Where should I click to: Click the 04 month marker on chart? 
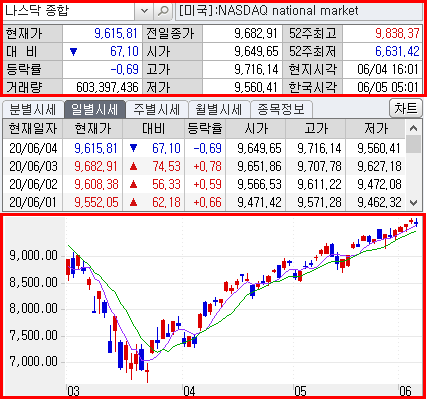(189, 391)
